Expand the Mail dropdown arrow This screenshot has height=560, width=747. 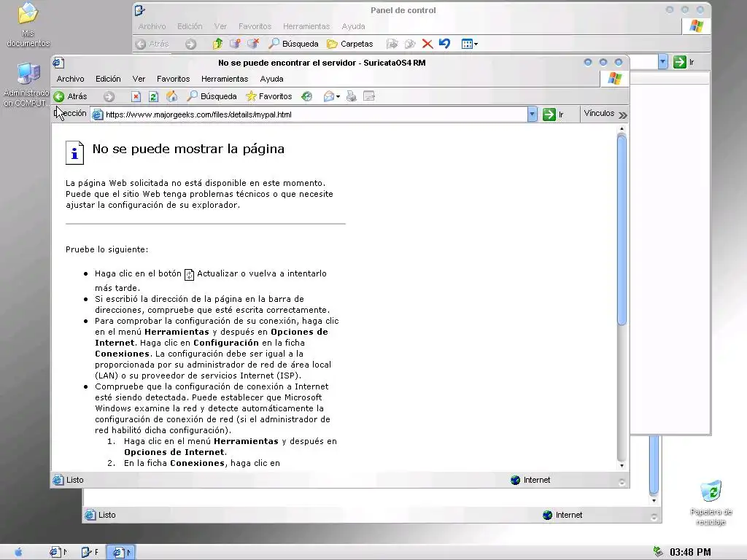coord(338,97)
